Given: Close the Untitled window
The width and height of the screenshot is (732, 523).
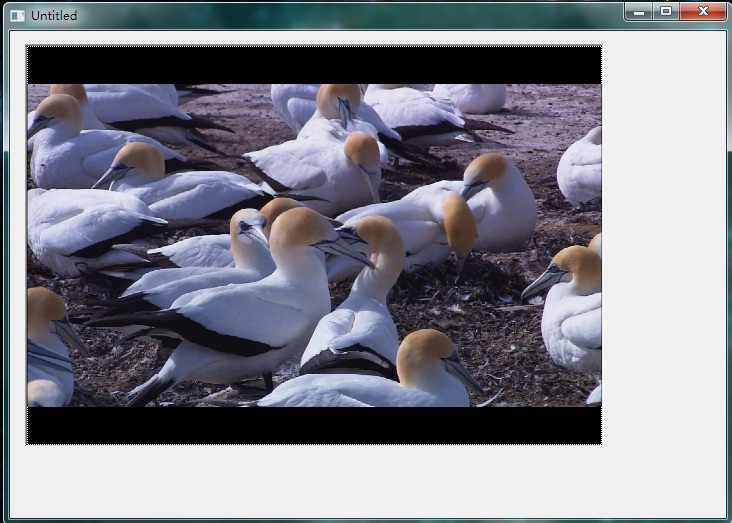Looking at the screenshot, I should [x=703, y=11].
